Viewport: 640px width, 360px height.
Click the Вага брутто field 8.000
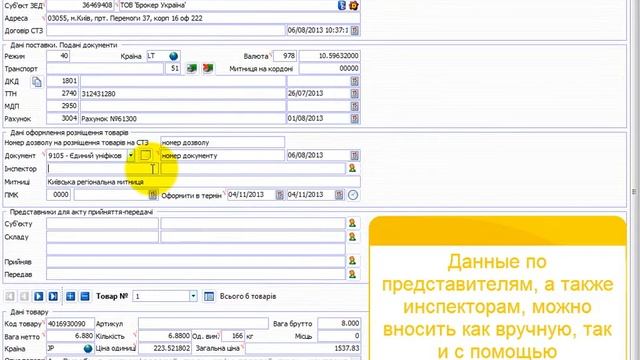point(339,324)
